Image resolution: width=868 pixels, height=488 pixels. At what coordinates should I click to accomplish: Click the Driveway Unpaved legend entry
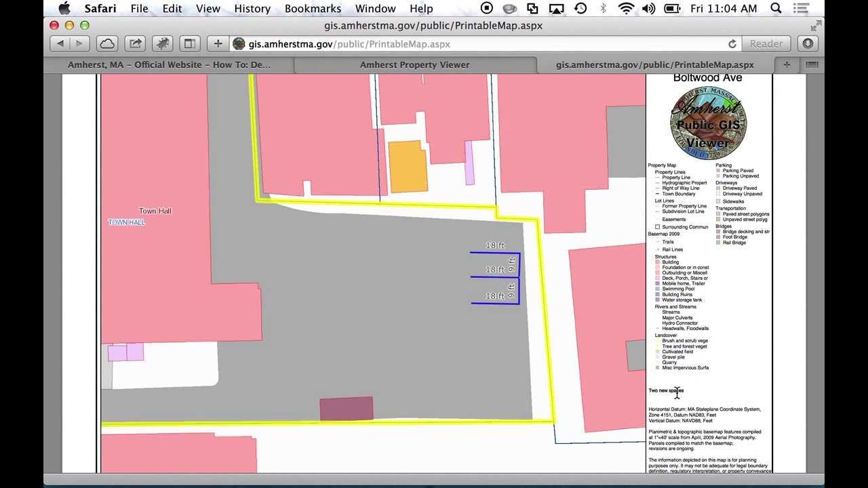743,194
